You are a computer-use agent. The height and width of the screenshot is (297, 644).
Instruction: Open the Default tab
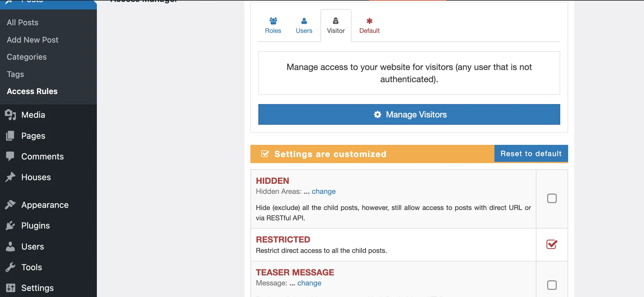[x=369, y=26]
